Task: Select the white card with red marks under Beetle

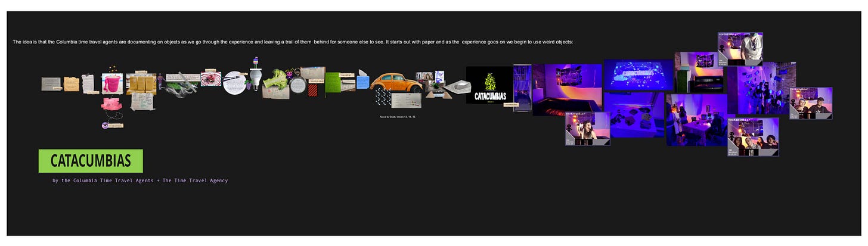Action: [x=406, y=101]
